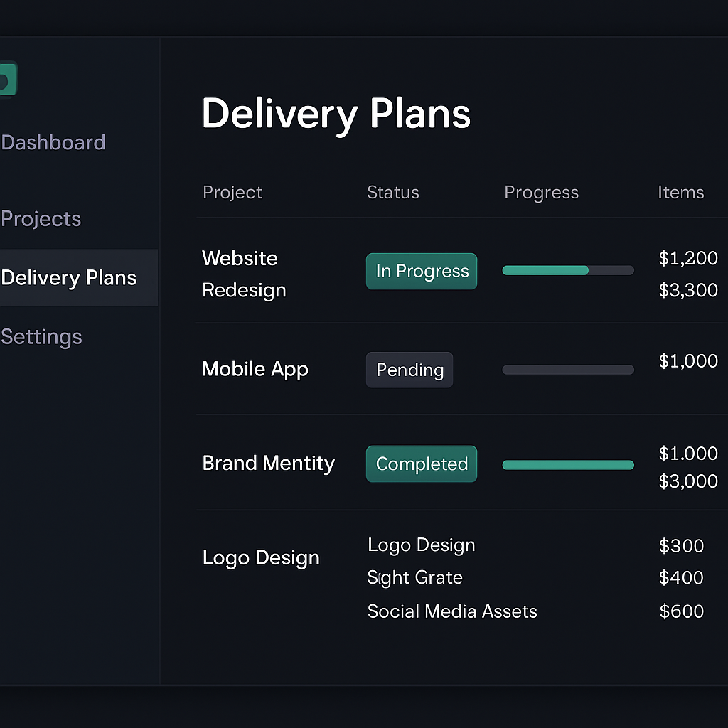Click the Website Redesign progress bar
The image size is (728, 728).
click(568, 270)
